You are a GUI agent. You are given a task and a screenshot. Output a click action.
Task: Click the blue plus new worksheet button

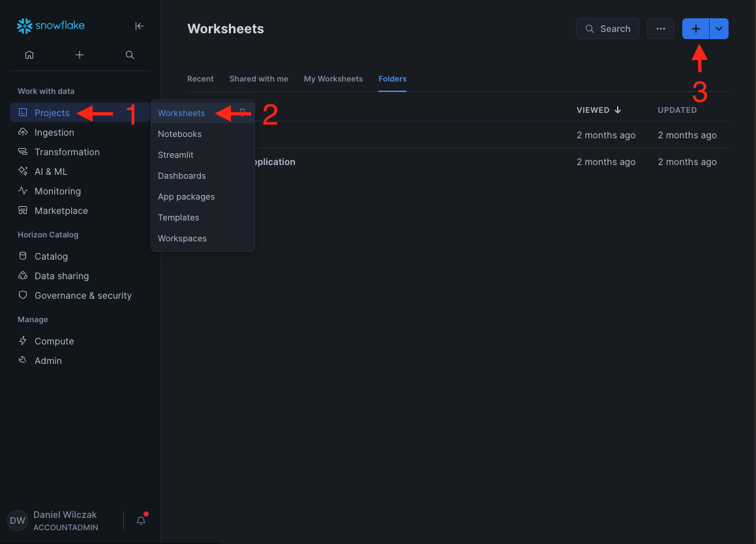695,29
